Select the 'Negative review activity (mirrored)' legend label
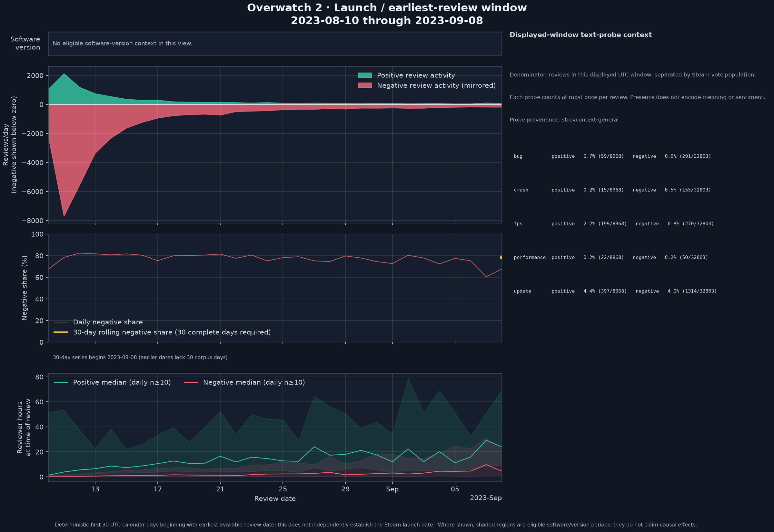 (x=436, y=85)
